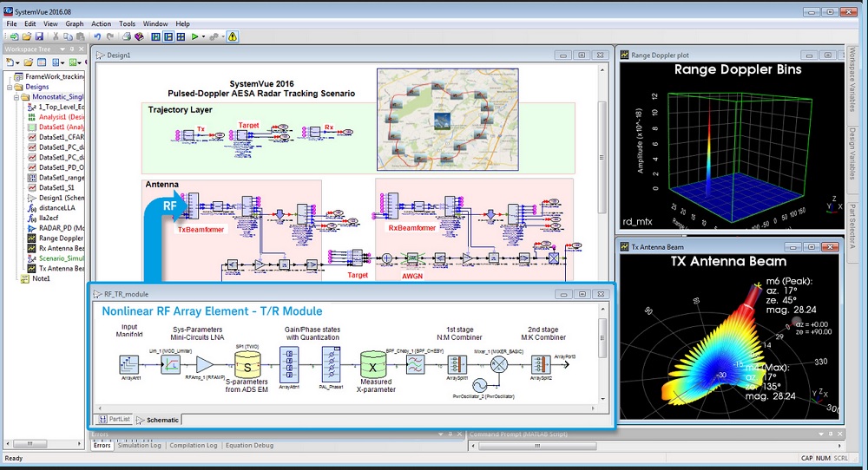
Task: Click the Cut scissors toolbar icon
Action: coord(56,36)
